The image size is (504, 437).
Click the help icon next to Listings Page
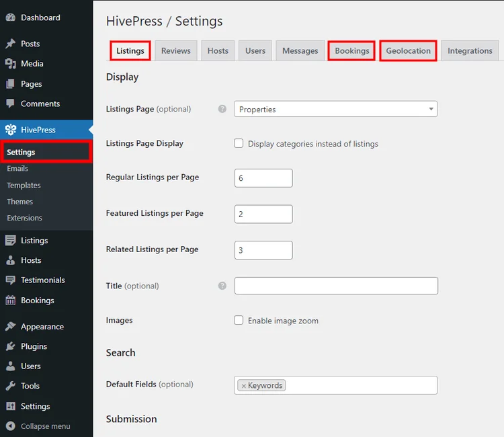222,109
